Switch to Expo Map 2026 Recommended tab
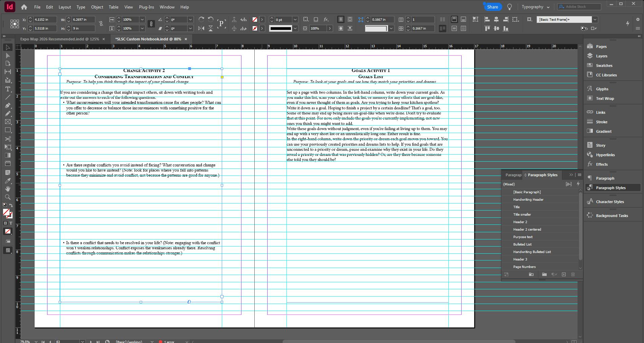644x343 pixels. pos(59,39)
